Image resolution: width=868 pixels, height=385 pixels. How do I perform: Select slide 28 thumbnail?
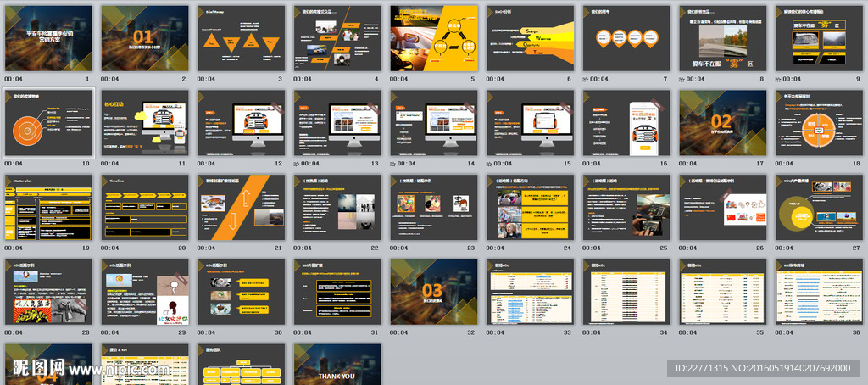pos(48,292)
